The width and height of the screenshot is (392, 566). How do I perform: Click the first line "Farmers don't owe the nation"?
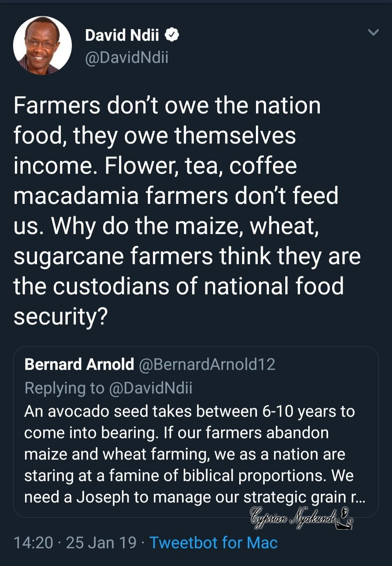pyautogui.click(x=167, y=106)
